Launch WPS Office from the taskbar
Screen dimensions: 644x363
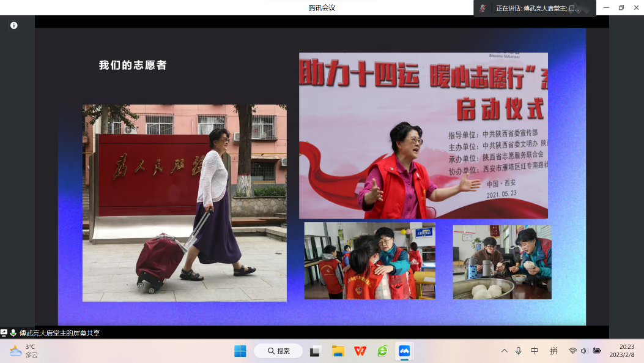coord(360,351)
